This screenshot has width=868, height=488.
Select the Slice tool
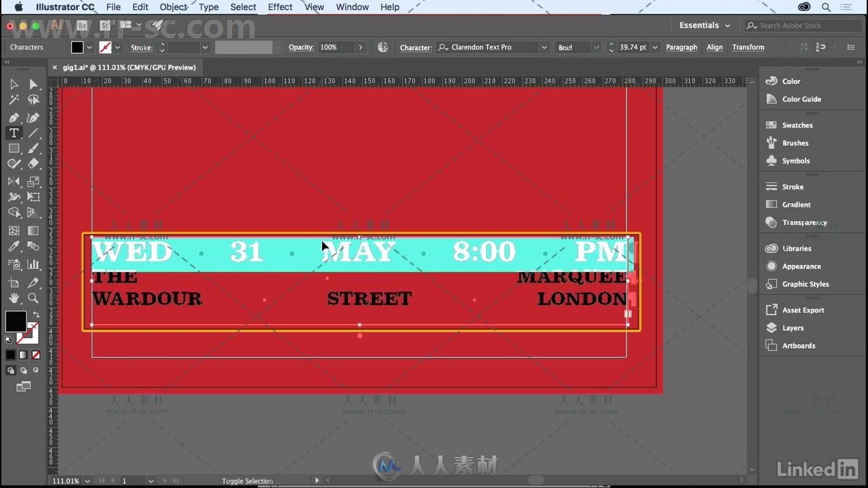point(33,282)
